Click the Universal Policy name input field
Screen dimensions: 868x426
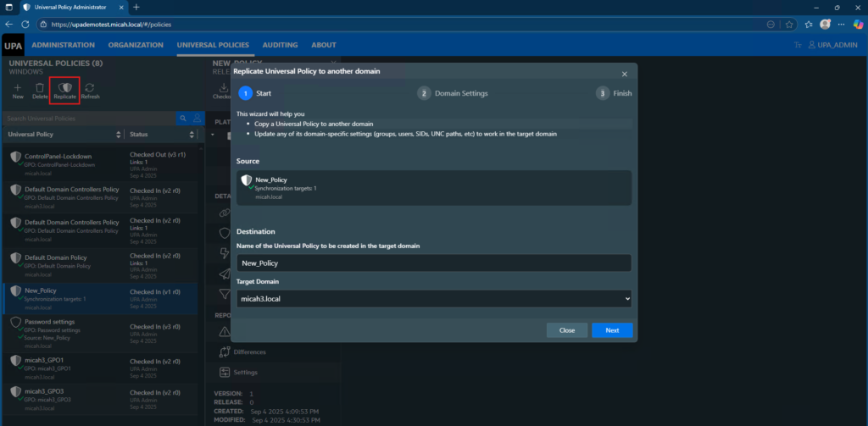click(x=433, y=263)
